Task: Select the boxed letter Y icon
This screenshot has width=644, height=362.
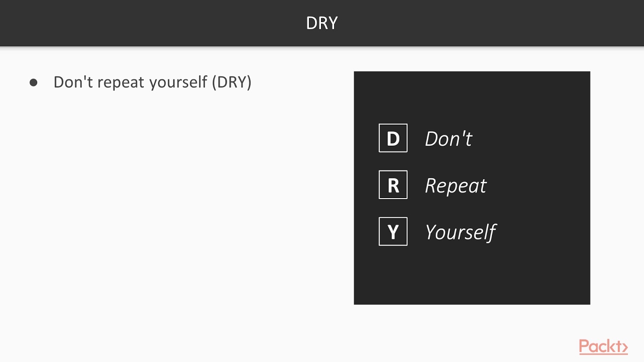Action: [393, 232]
